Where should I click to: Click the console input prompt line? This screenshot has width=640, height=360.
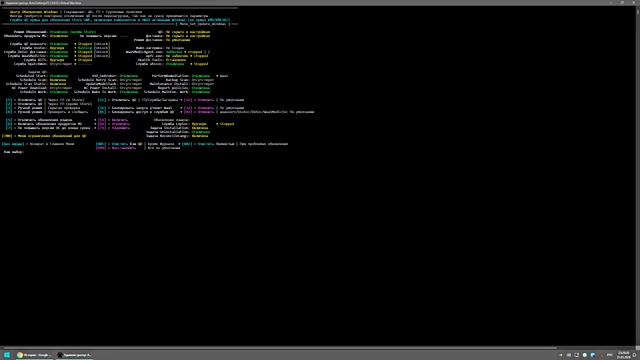coord(14,152)
